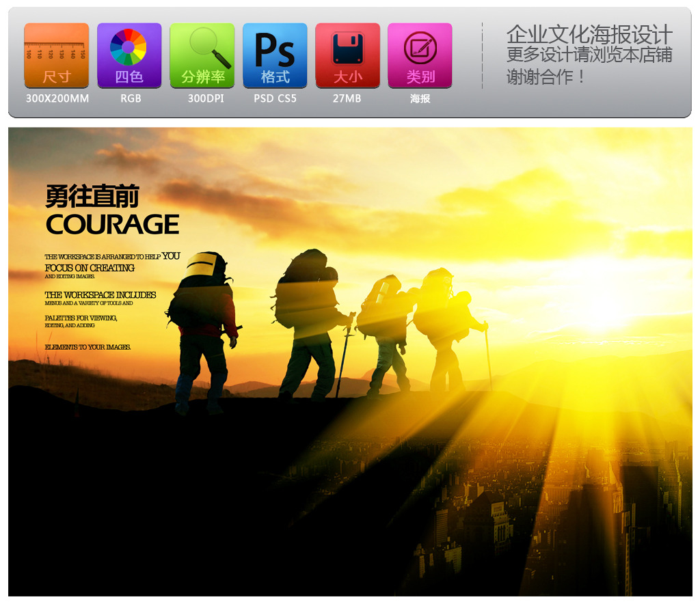Select the COURAGE headline text

[112, 224]
